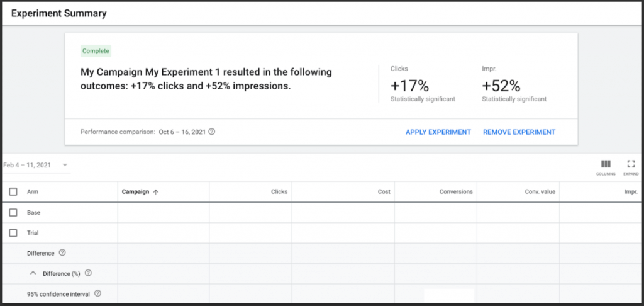644x306 pixels.
Task: Click the Conv. value column header
Action: coord(540,191)
